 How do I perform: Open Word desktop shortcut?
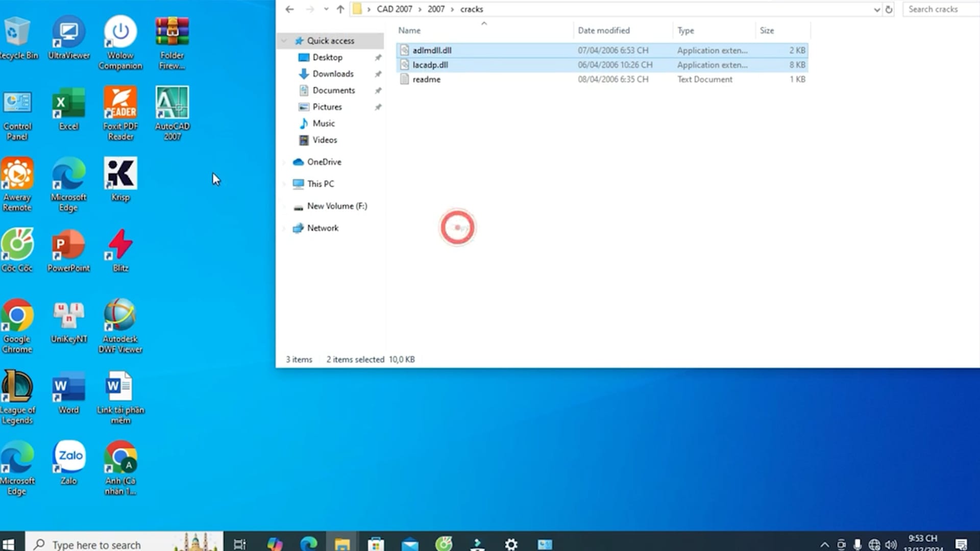click(68, 393)
